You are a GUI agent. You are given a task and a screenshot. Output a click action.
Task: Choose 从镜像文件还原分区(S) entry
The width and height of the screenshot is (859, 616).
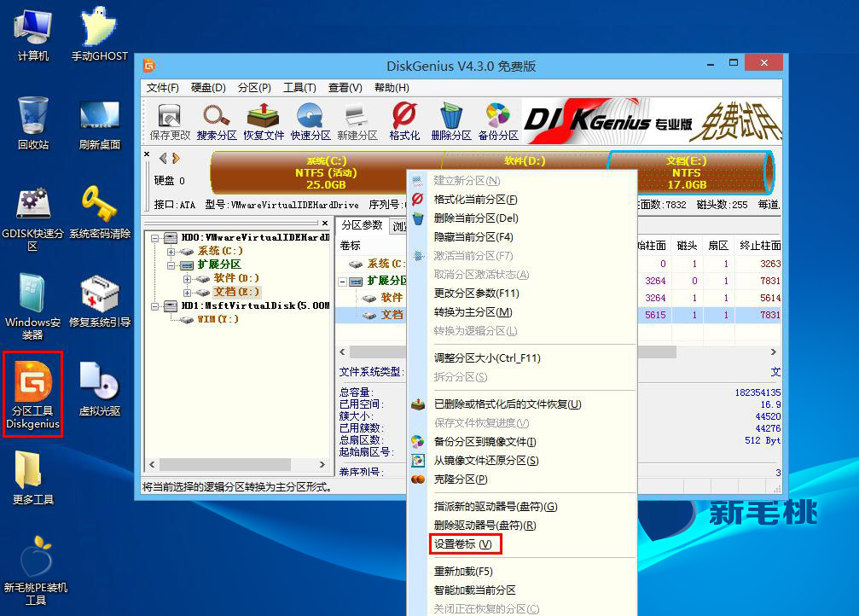[x=521, y=461]
